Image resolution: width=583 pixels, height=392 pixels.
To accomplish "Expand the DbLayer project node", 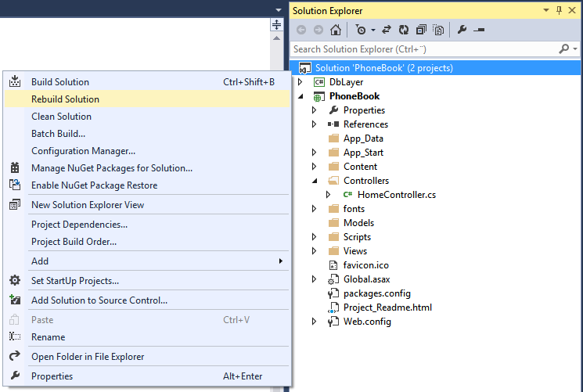I will pos(300,82).
